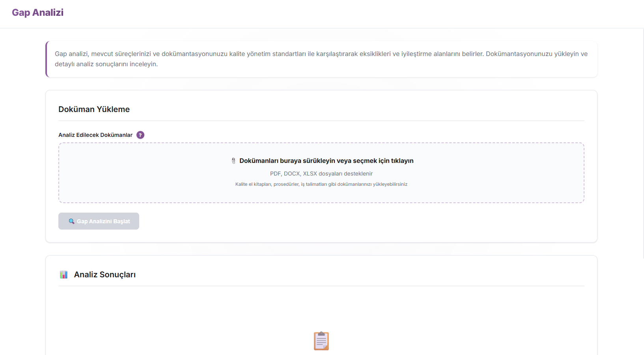Click the vertical scrollbar at the right edge
Viewport: 644px width, 355px height.
[643, 142]
